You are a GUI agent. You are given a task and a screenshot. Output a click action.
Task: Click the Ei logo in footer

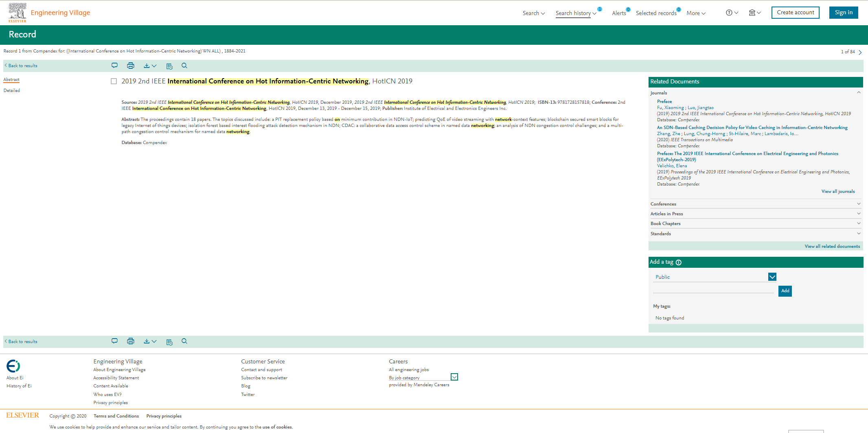[x=13, y=366]
